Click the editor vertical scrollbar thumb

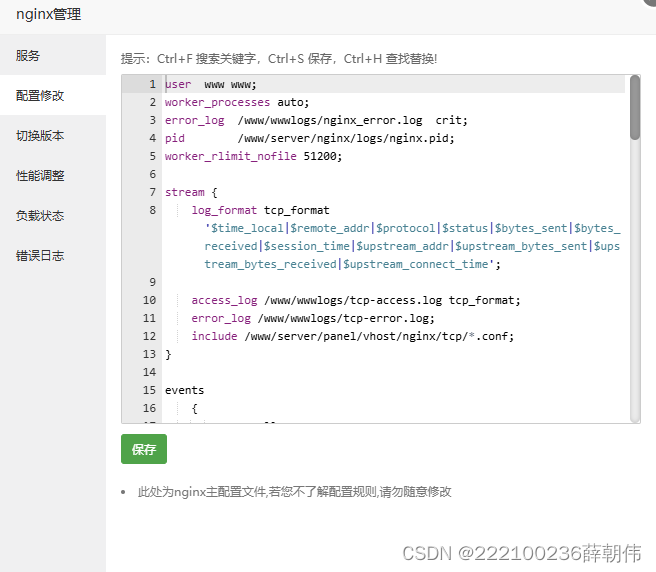(x=635, y=107)
